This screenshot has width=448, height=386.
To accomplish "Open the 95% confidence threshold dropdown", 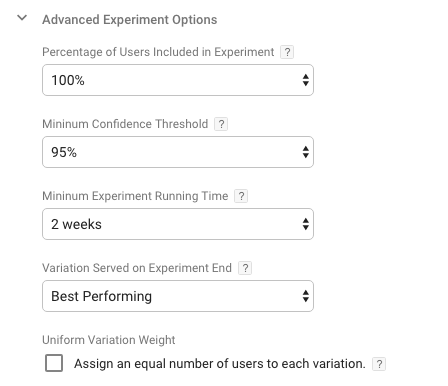I will (178, 152).
